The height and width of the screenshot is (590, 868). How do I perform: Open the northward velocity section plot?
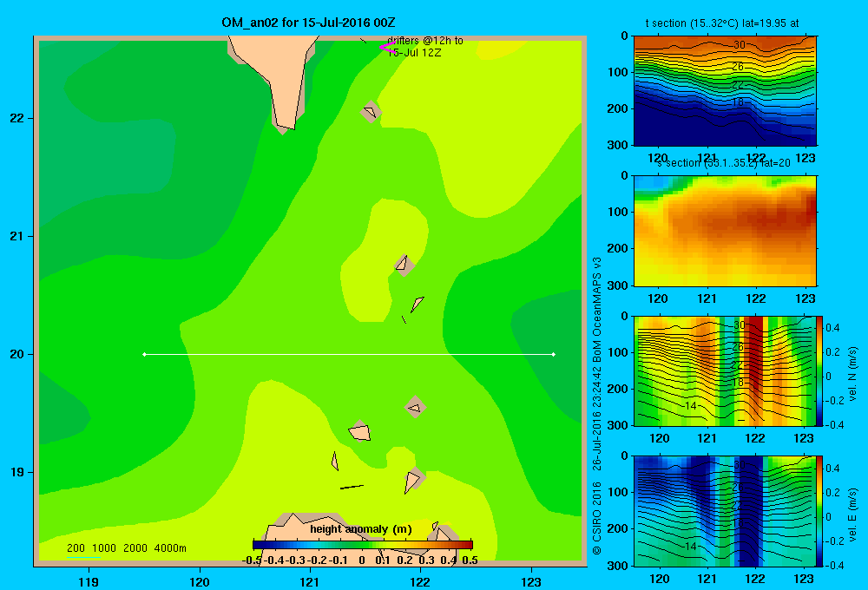(725, 370)
